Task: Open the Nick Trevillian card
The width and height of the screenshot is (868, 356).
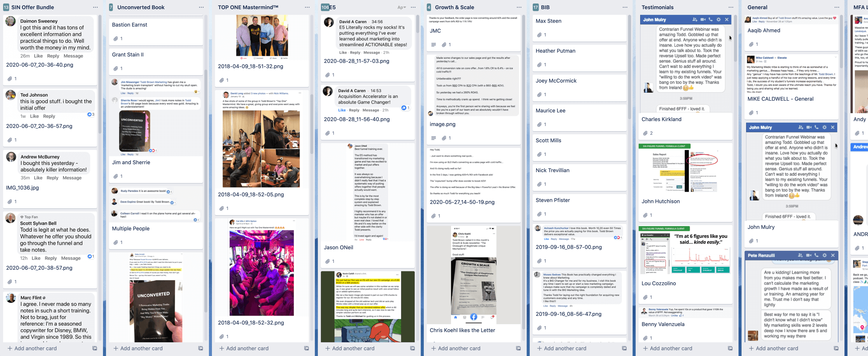Action: click(580, 177)
